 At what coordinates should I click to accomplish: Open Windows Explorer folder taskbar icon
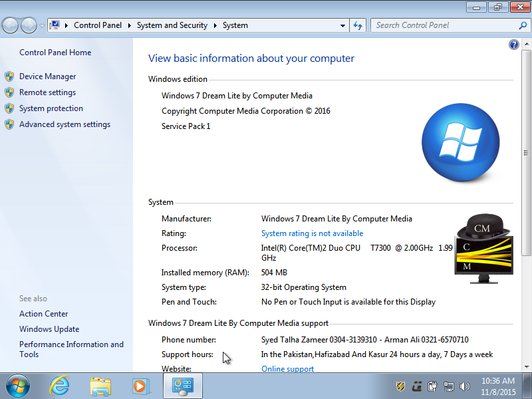point(100,386)
